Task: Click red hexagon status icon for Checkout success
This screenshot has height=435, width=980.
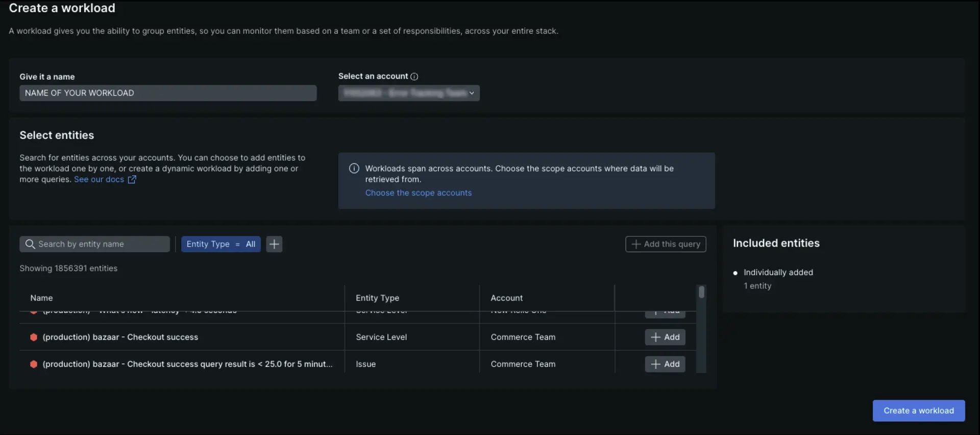Action: [34, 337]
